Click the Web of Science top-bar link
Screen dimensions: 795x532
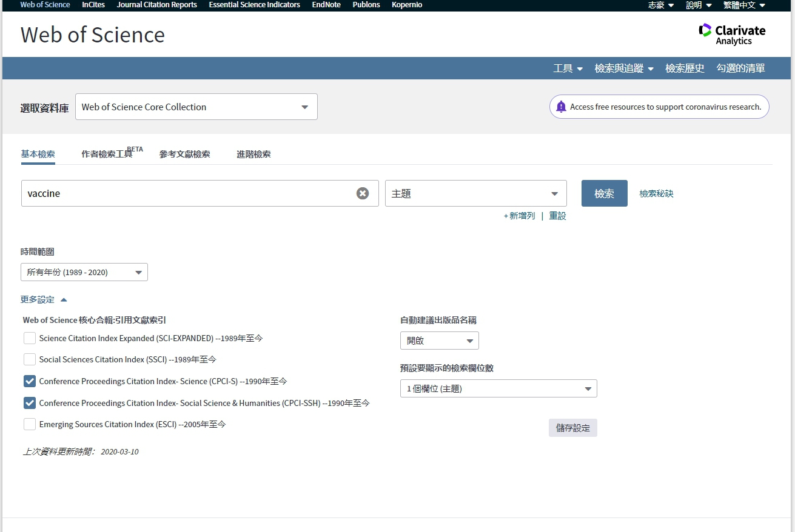click(x=45, y=5)
